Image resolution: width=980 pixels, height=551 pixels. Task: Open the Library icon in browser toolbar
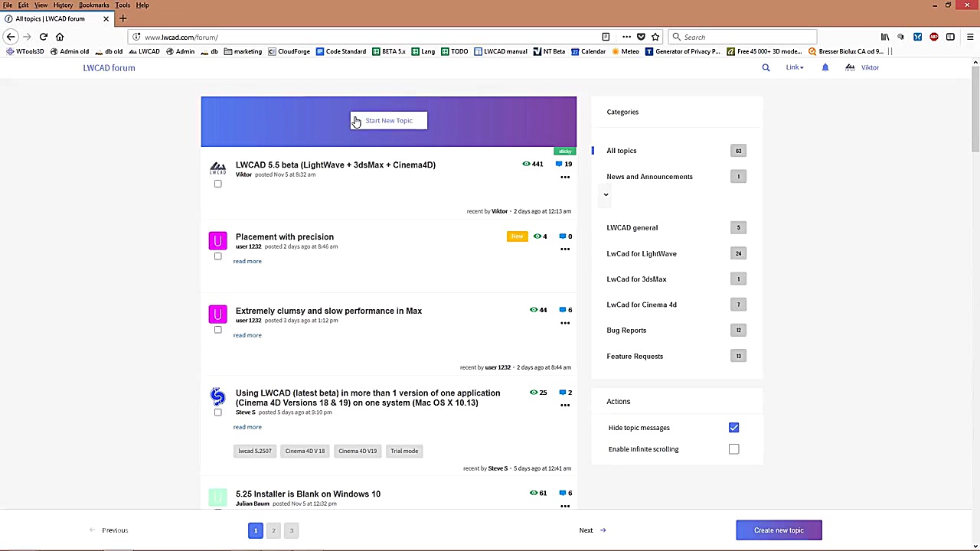(885, 37)
